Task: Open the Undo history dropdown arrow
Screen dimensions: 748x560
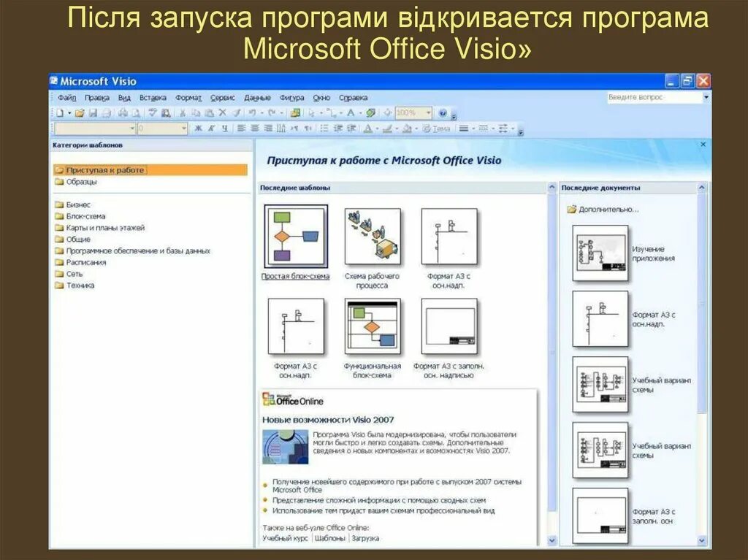Action: pyautogui.click(x=262, y=113)
